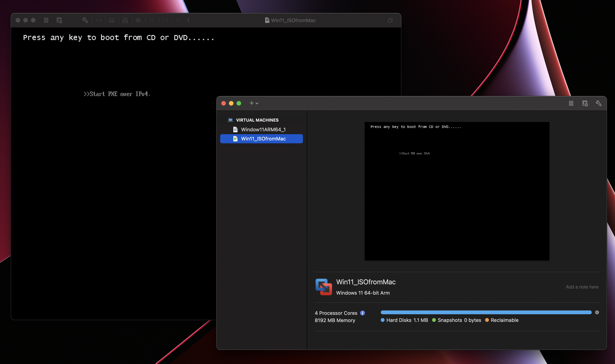Click the Win11_ISOfromMac name heading in the details pane

click(366, 282)
